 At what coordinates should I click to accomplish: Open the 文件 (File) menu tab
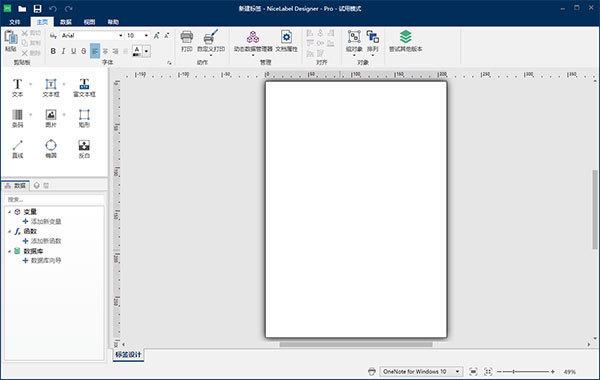[15, 22]
